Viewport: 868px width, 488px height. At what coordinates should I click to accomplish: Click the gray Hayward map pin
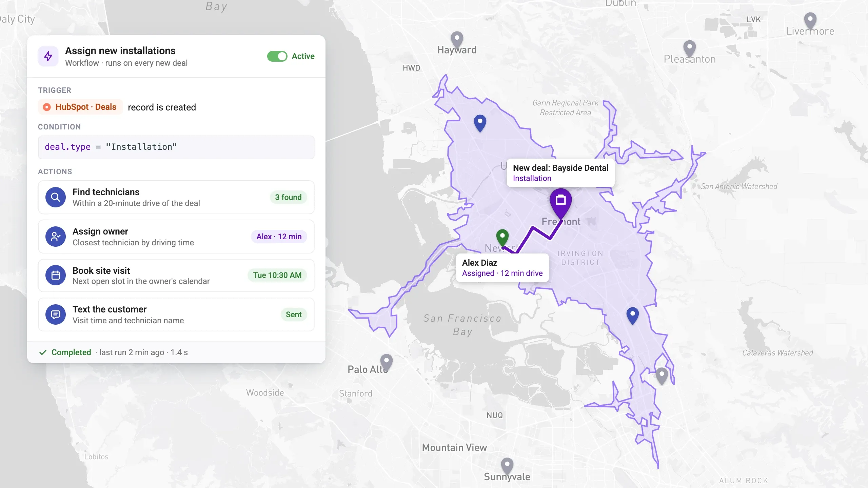(457, 40)
